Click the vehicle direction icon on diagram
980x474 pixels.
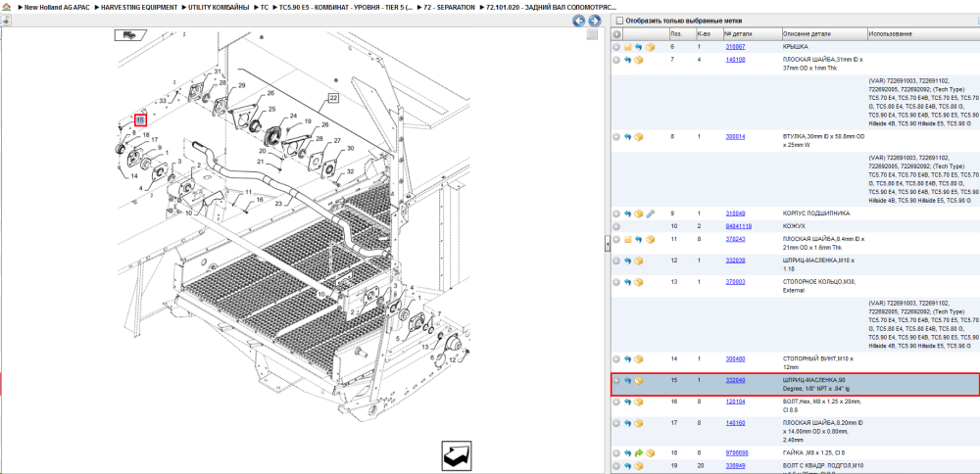(130, 35)
